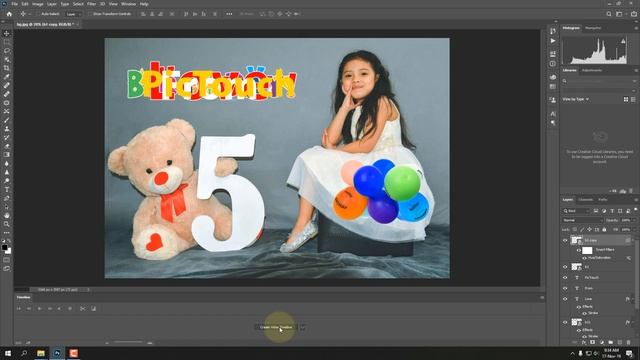Select the Lasso tool
This screenshot has height=360, width=640.
pos(7,51)
